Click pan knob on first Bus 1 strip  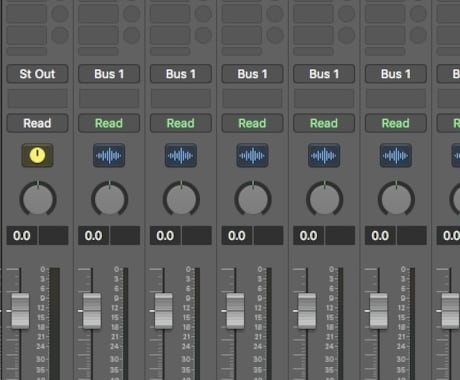click(x=109, y=199)
